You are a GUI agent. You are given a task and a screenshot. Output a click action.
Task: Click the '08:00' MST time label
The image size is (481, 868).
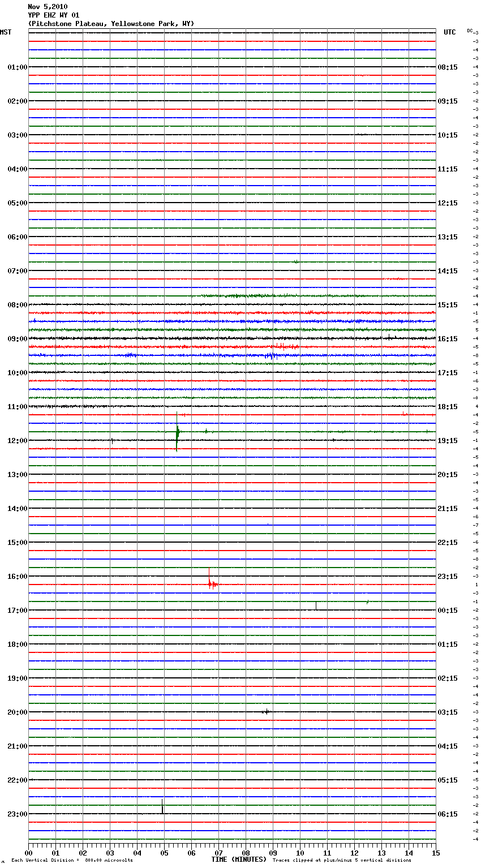pos(18,305)
